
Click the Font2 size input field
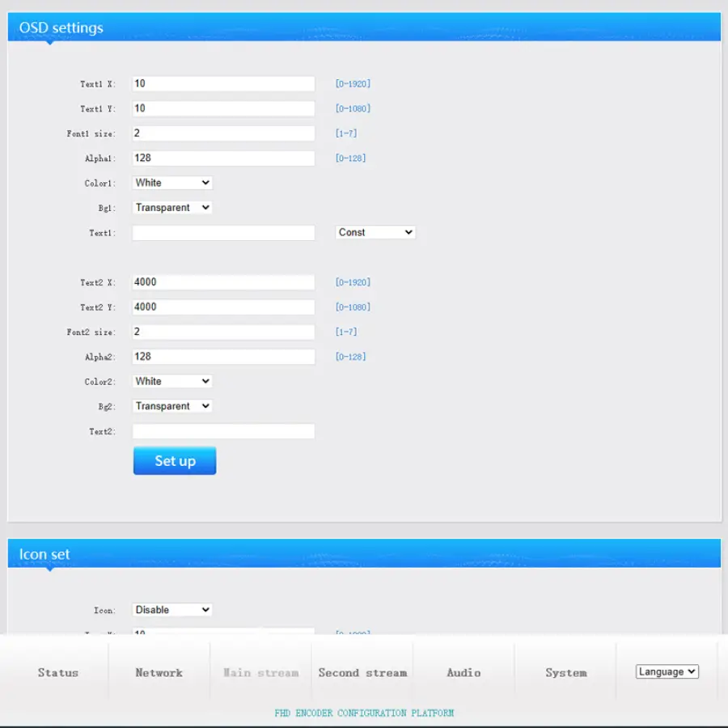click(x=223, y=332)
